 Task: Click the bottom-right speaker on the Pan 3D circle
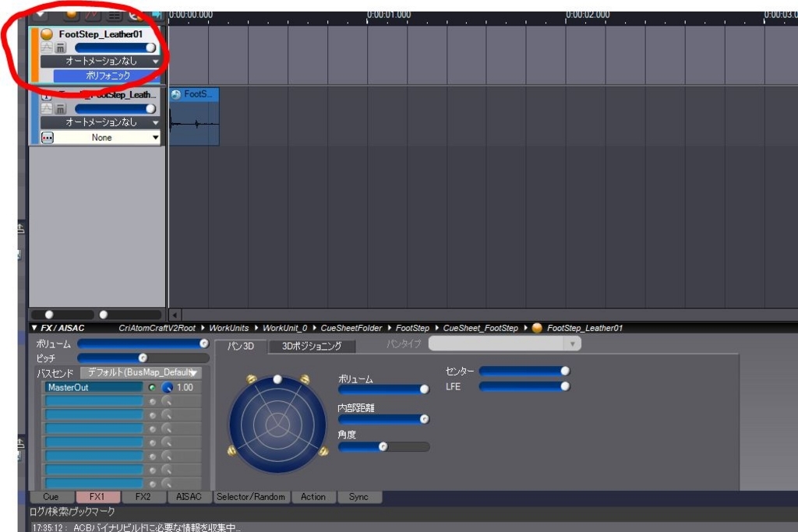pos(323,450)
